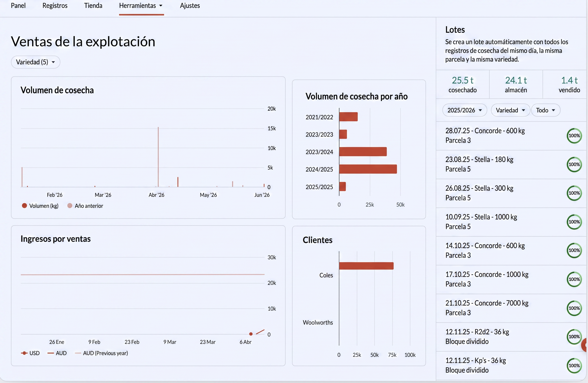
Task: Open the Ajustes tab
Action: (190, 6)
